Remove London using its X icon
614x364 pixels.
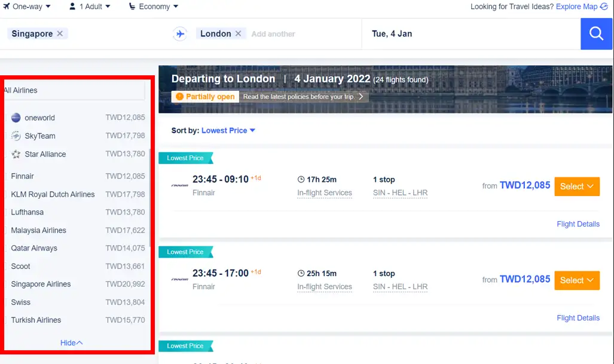[x=238, y=33]
